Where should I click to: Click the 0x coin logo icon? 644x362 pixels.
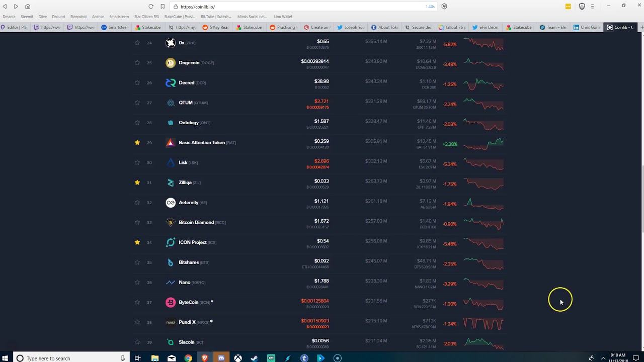click(x=171, y=43)
